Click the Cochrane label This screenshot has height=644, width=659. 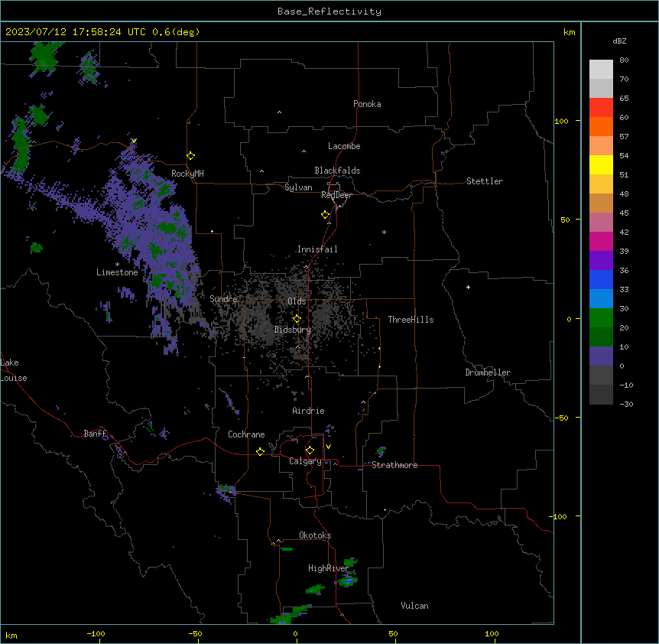coord(246,434)
